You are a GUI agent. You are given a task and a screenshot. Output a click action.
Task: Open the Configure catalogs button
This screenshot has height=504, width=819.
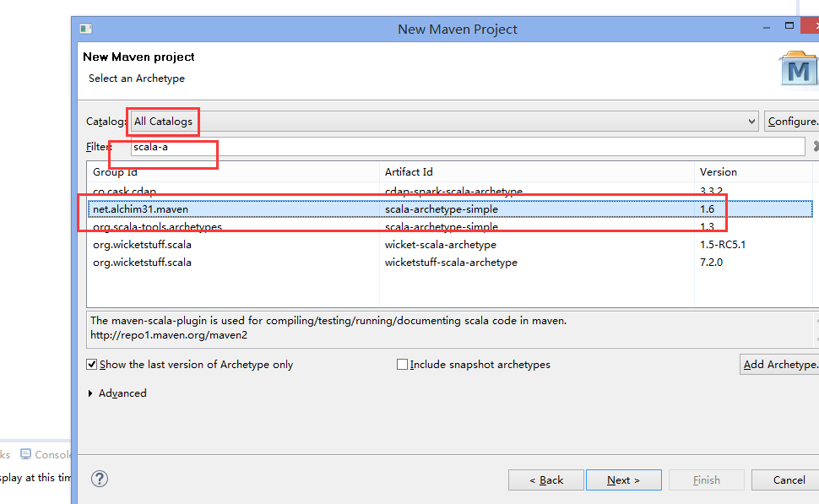791,122
